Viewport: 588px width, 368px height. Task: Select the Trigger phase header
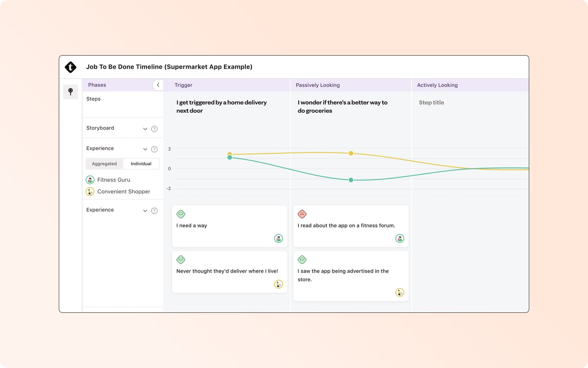click(x=227, y=85)
